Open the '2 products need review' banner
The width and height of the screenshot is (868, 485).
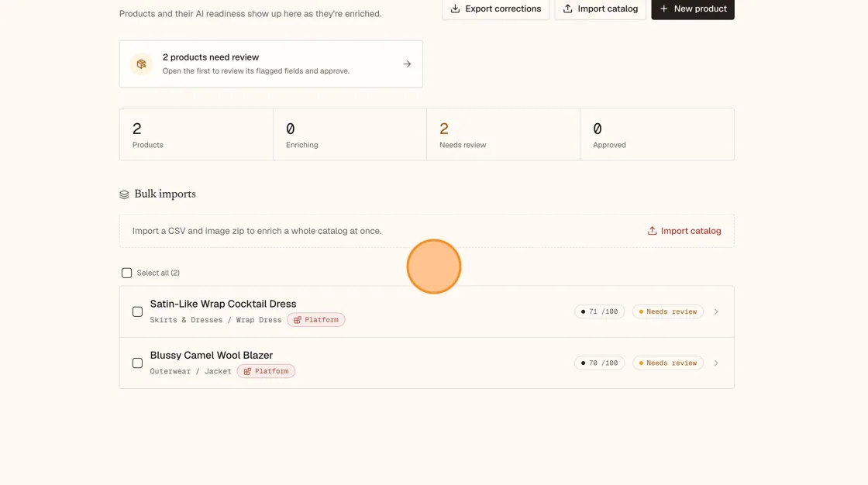click(271, 64)
